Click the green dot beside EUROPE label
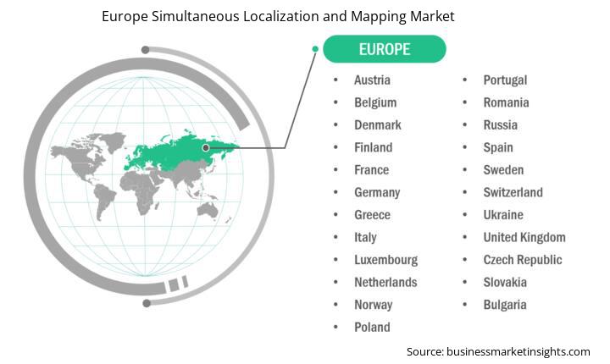 click(x=315, y=49)
